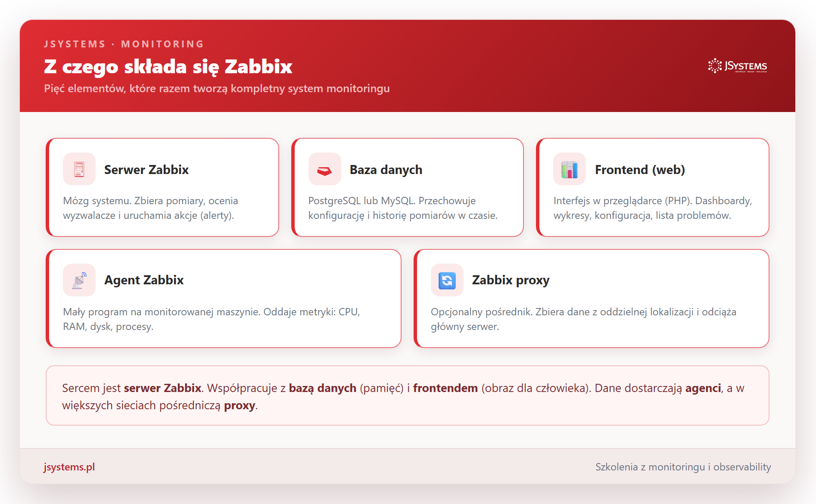816x504 pixels.
Task: Select the 'Agent Zabbix' card title
Action: [x=144, y=280]
